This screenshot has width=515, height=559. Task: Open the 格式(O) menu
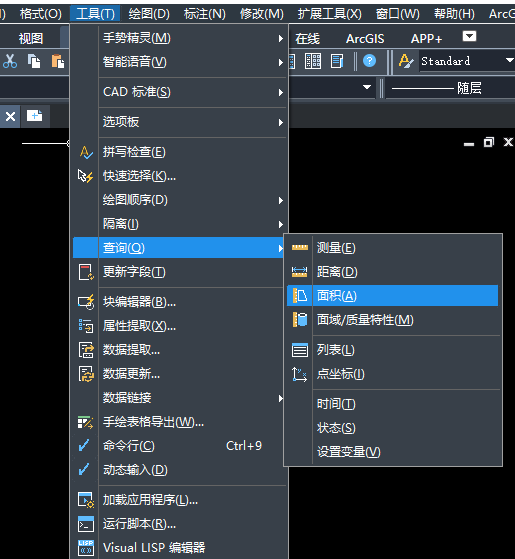tap(40, 14)
